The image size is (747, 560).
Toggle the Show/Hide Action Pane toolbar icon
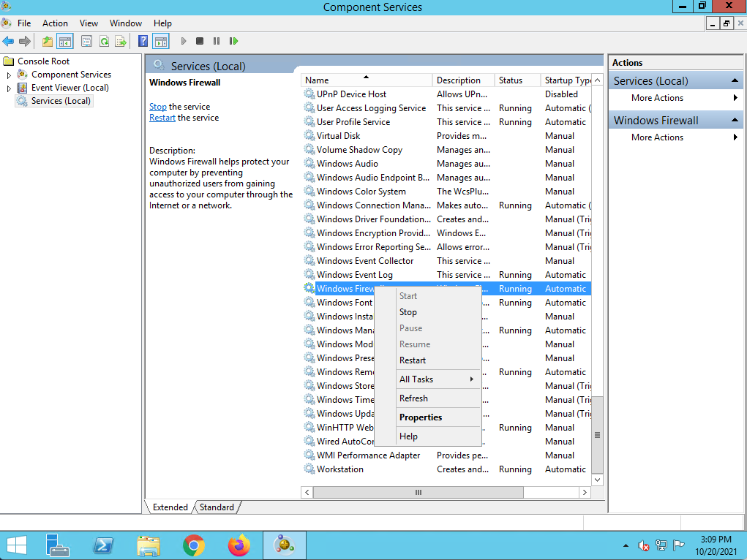[161, 42]
